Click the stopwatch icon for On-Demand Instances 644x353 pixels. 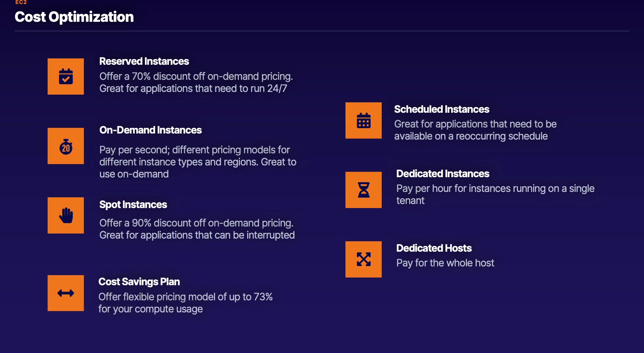pyautogui.click(x=66, y=146)
